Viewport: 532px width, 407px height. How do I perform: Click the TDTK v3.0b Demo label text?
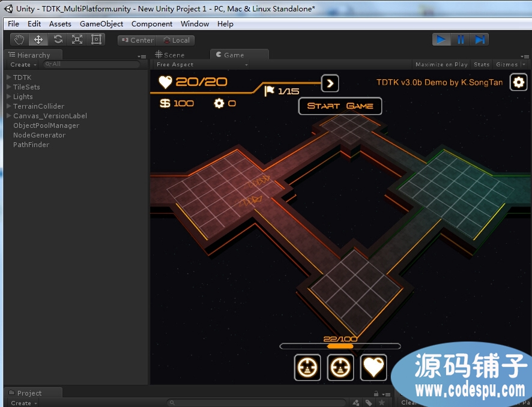[439, 82]
